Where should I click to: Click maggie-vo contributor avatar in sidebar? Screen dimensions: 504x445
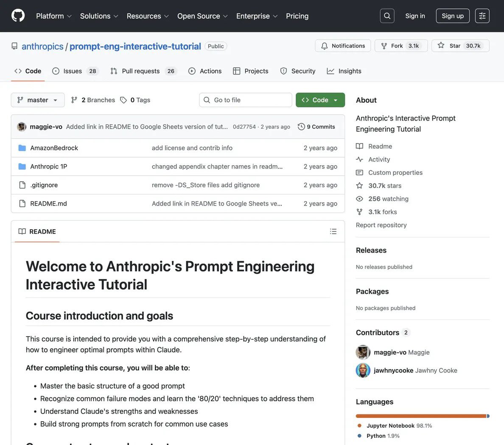363,352
